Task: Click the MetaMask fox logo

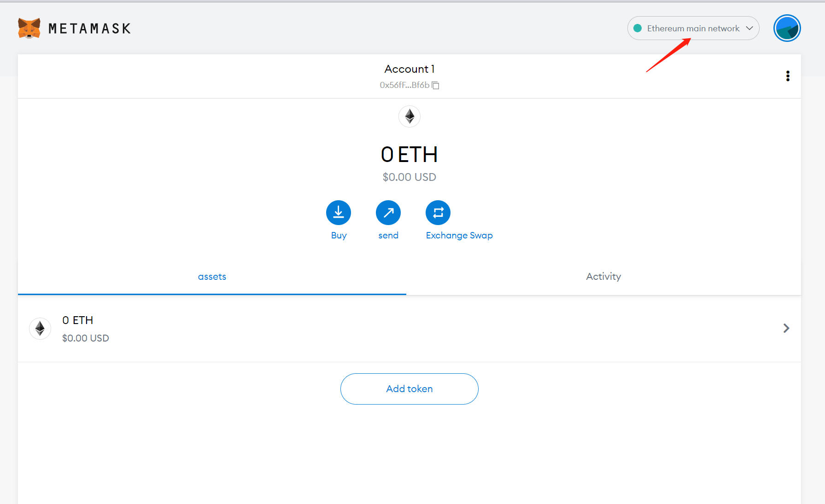Action: point(29,28)
